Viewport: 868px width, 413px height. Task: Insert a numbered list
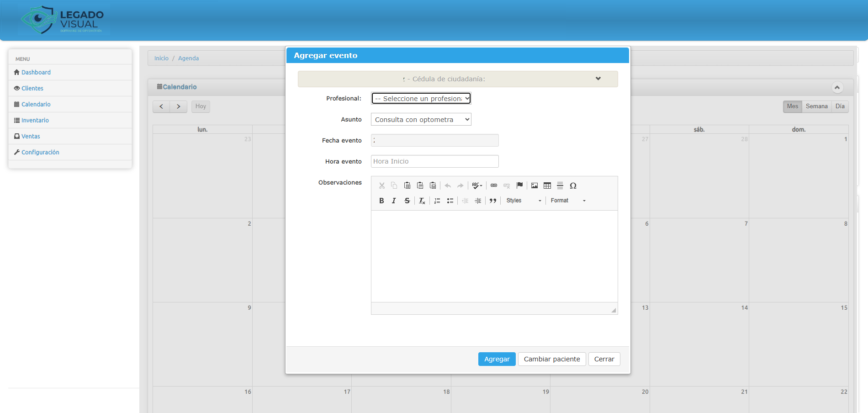point(437,201)
